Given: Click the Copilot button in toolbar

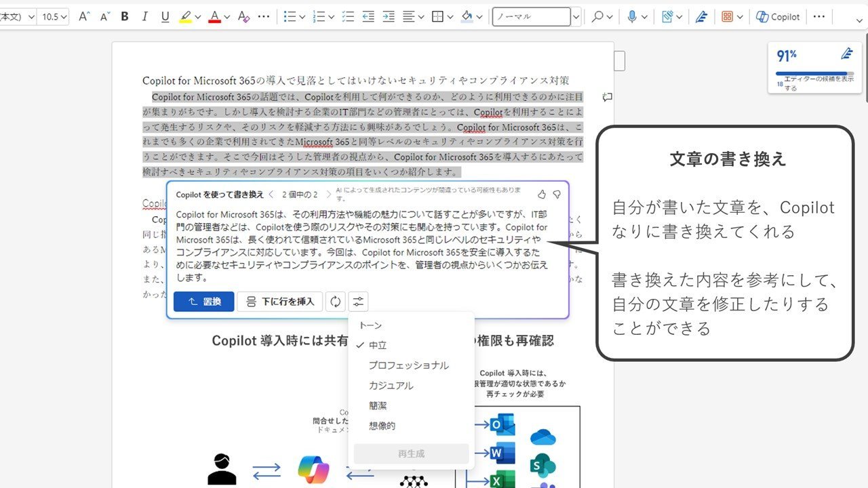Looking at the screenshot, I should 778,16.
